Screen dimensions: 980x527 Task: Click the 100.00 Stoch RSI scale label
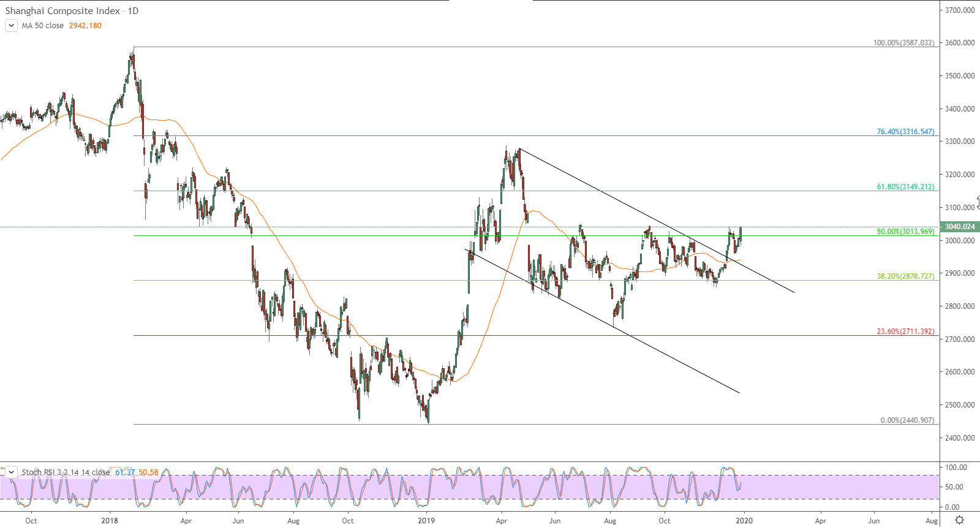(957, 468)
